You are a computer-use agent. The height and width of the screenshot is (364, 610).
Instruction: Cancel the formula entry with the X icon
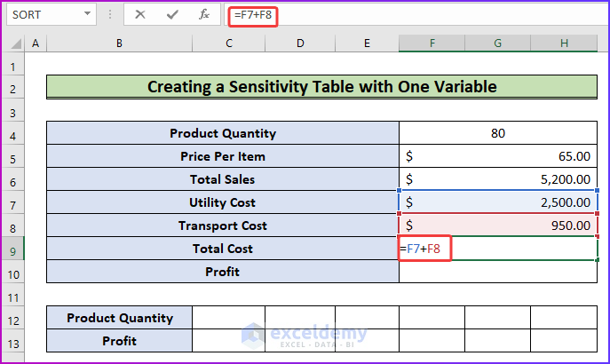pos(141,15)
